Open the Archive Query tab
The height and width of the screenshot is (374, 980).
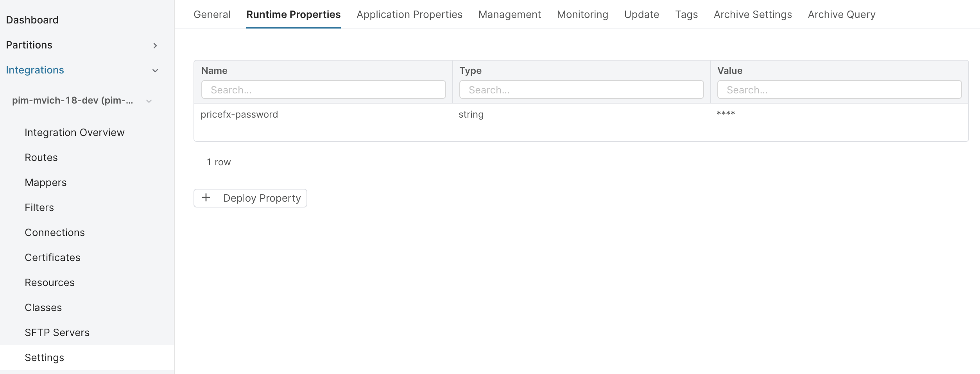pos(841,14)
